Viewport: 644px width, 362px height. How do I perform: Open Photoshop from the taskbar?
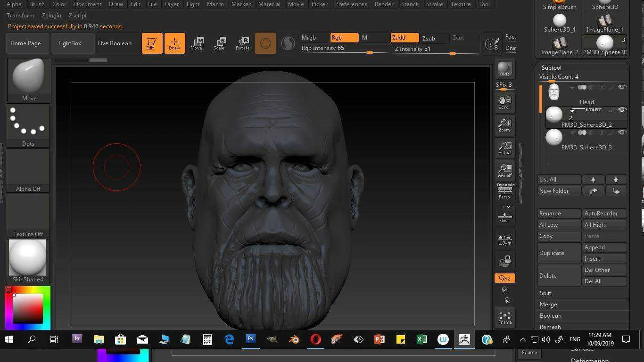coord(250,339)
